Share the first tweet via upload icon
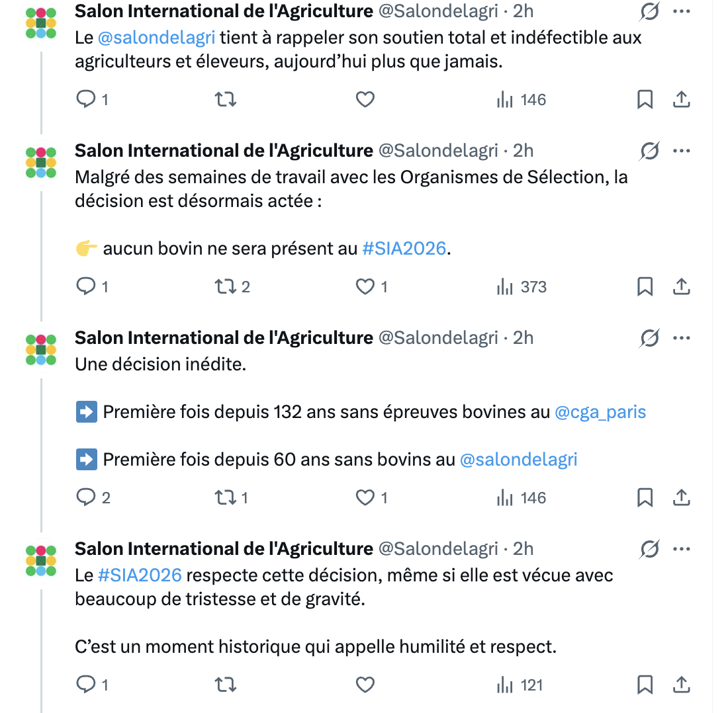 click(x=682, y=100)
